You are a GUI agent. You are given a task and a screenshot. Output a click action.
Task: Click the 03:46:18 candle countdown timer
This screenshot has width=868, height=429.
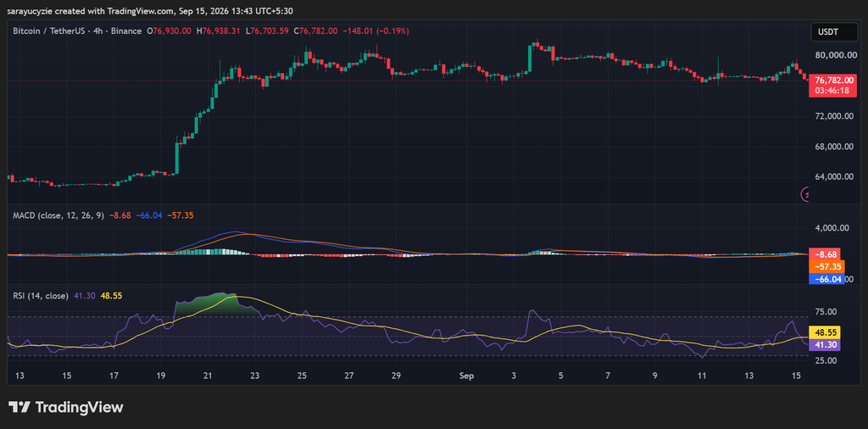(x=832, y=92)
